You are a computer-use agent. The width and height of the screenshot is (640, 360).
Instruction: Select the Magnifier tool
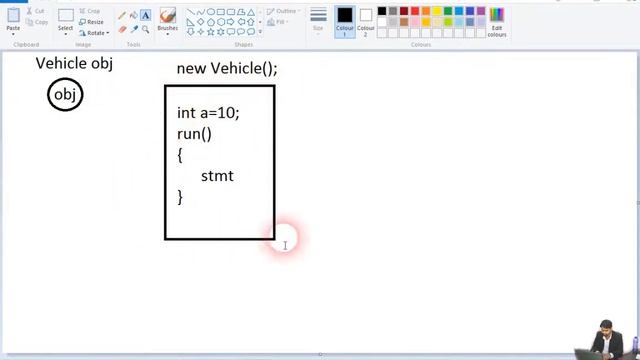(x=145, y=29)
